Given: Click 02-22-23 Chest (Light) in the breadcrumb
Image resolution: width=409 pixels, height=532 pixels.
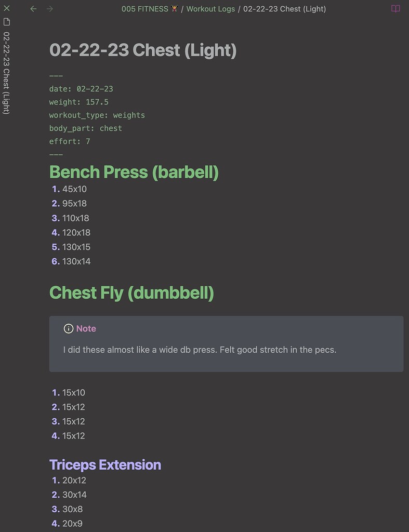Looking at the screenshot, I should click(286, 9).
